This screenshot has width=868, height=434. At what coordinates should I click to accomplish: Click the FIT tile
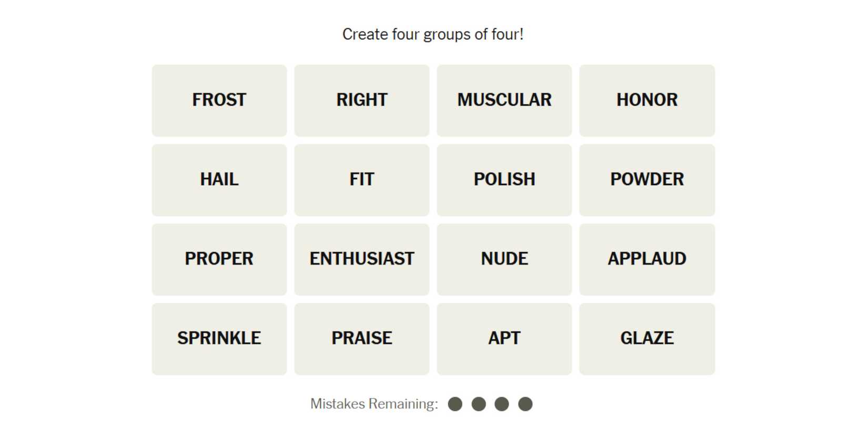tap(362, 180)
